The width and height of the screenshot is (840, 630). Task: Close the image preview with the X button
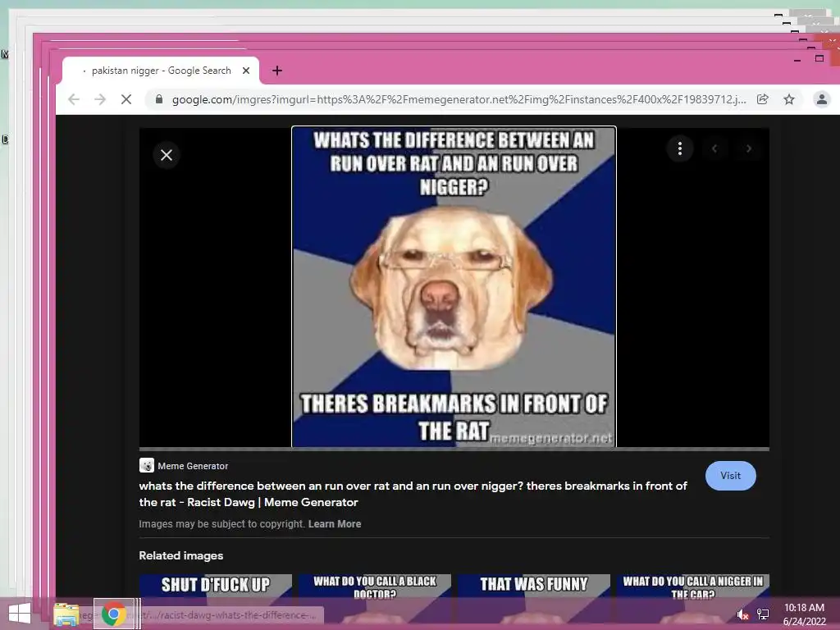point(166,155)
